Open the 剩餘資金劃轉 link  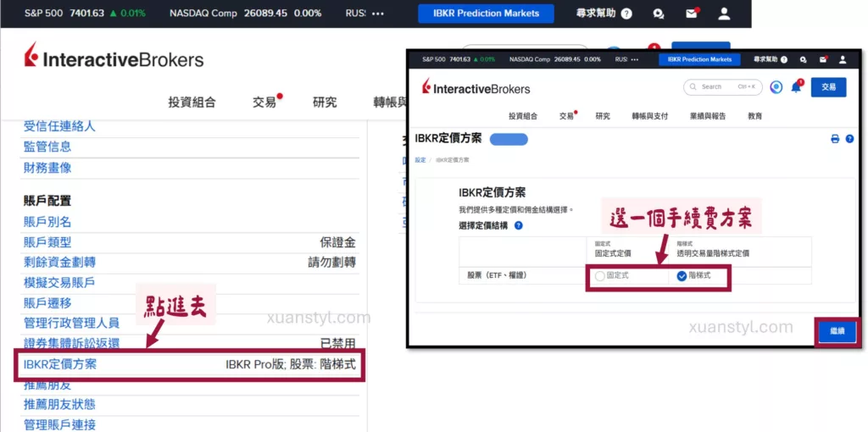tap(59, 263)
